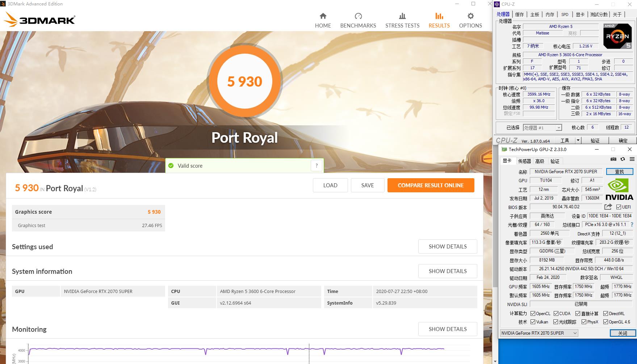This screenshot has height=364, width=637.
Task: Open the GPU-Z hamburger menu
Action: 632,159
